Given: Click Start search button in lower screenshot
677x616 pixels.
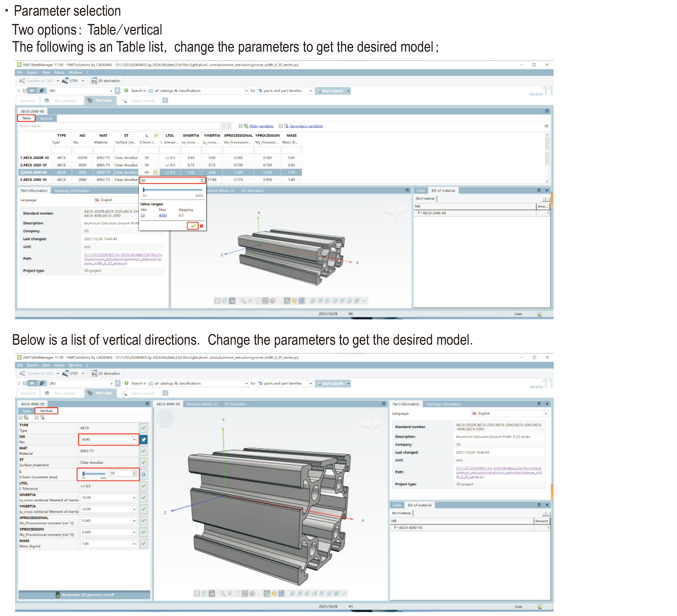Looking at the screenshot, I should (x=330, y=384).
